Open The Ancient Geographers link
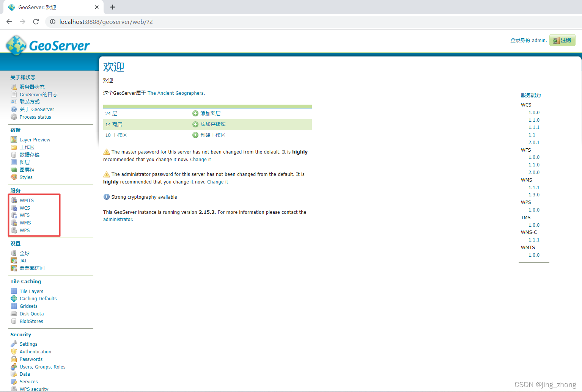The width and height of the screenshot is (582, 392). 176,93
